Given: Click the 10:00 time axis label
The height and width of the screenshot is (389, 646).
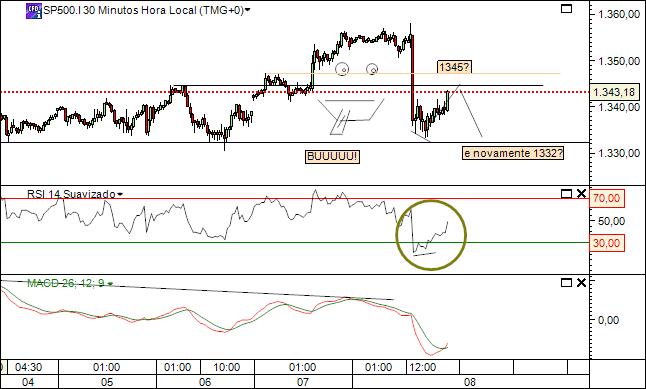Looking at the screenshot, I should (x=227, y=367).
